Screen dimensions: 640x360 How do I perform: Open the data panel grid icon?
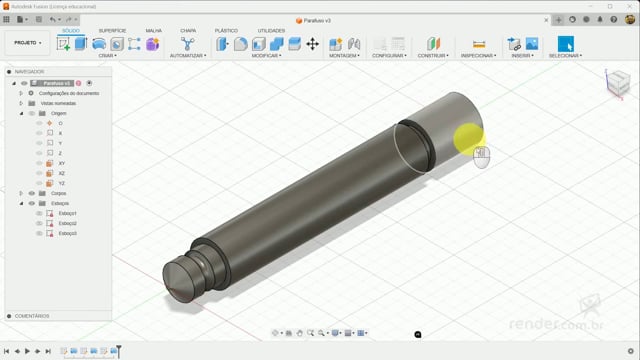6,19
